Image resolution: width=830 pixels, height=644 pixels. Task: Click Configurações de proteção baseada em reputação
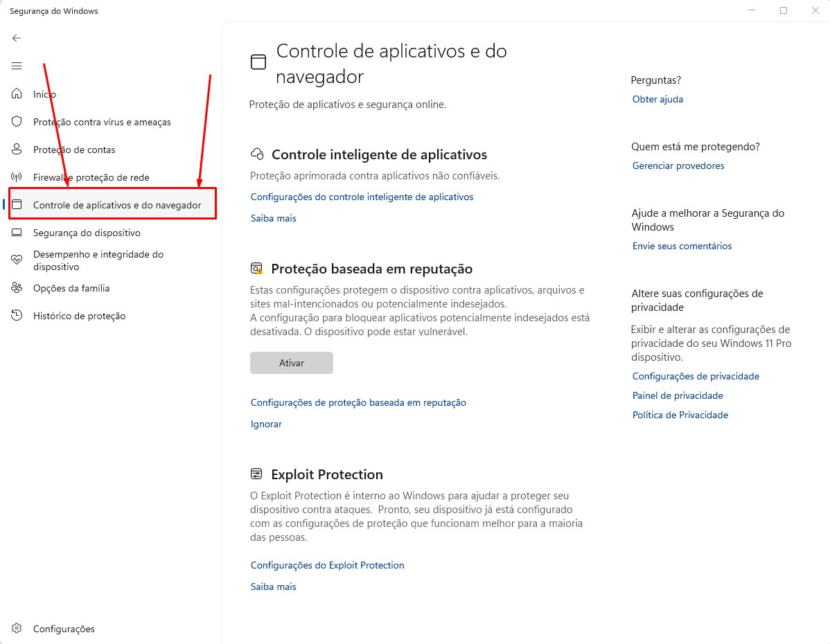[358, 402]
